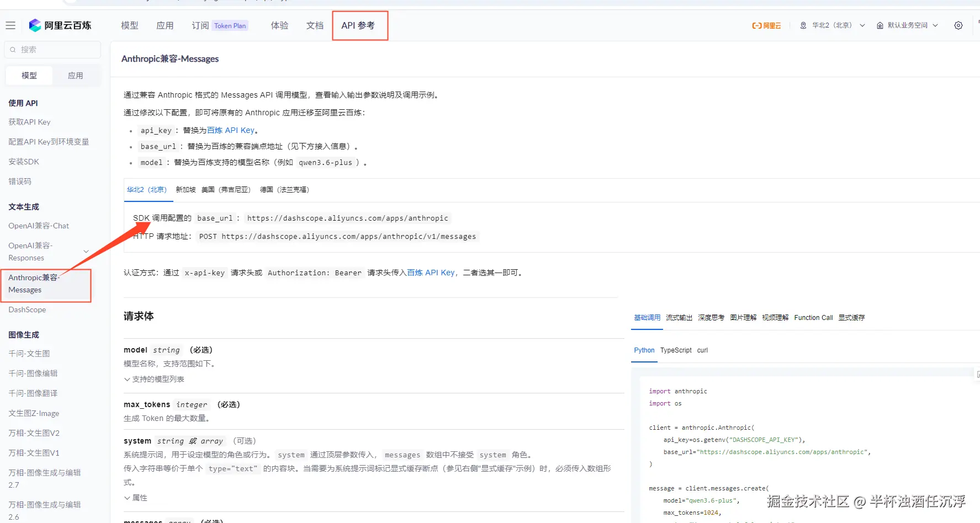This screenshot has height=523, width=980.
Task: Open the 华北2（北京） region dropdown
Action: click(x=833, y=25)
